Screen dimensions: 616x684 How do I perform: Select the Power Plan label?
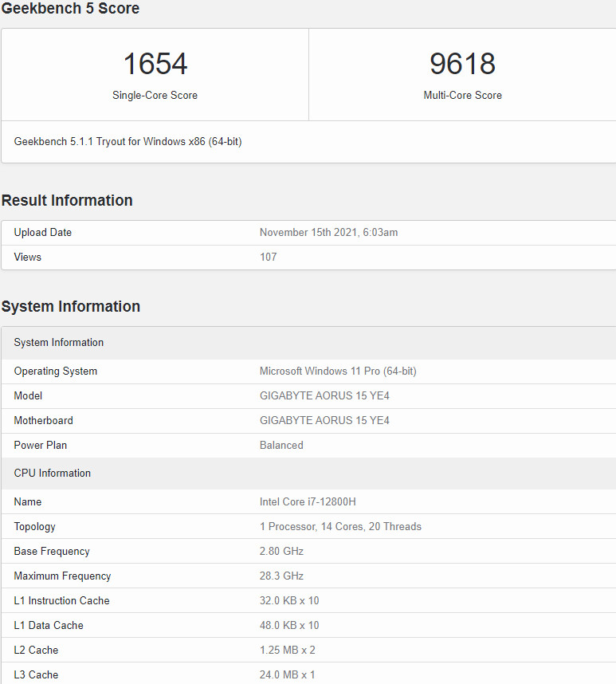(41, 446)
